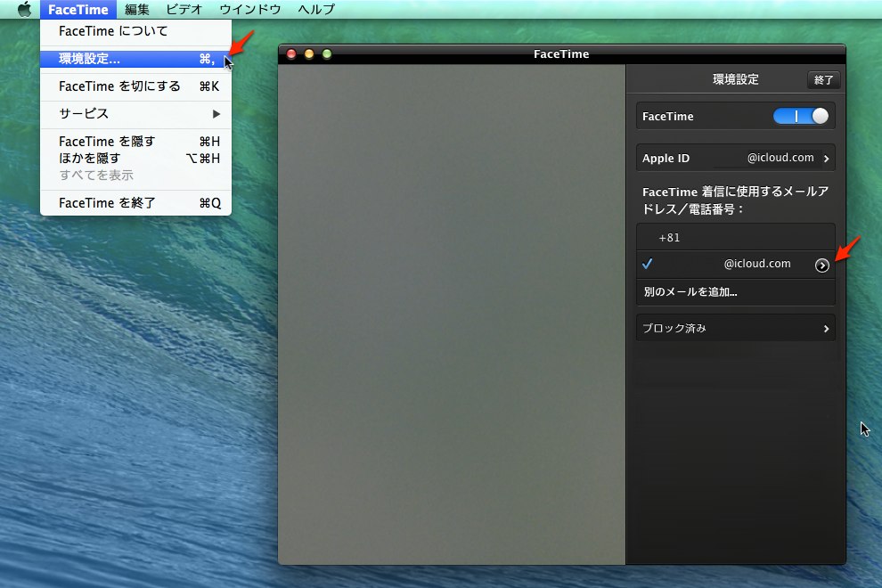Choose FaceTime を隠す menu entry
Screen dimensions: 882x588
(135, 142)
